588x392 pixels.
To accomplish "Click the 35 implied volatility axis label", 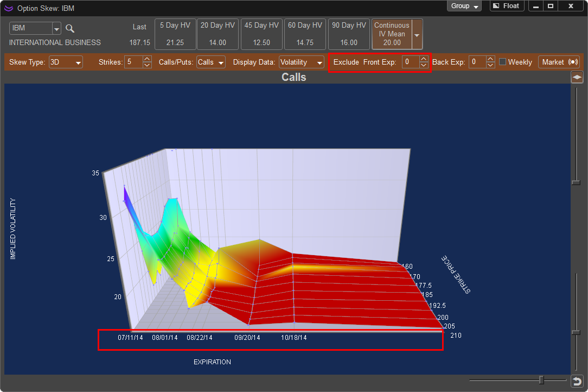I will 95,173.
